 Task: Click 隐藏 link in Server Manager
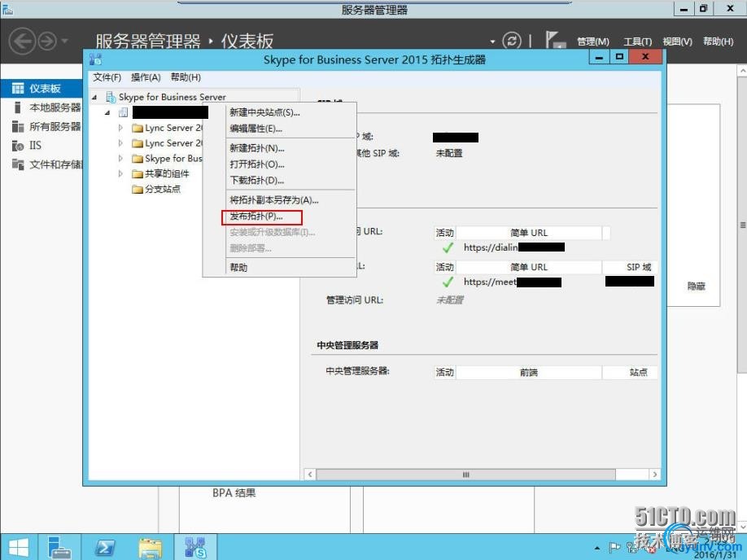pyautogui.click(x=696, y=286)
